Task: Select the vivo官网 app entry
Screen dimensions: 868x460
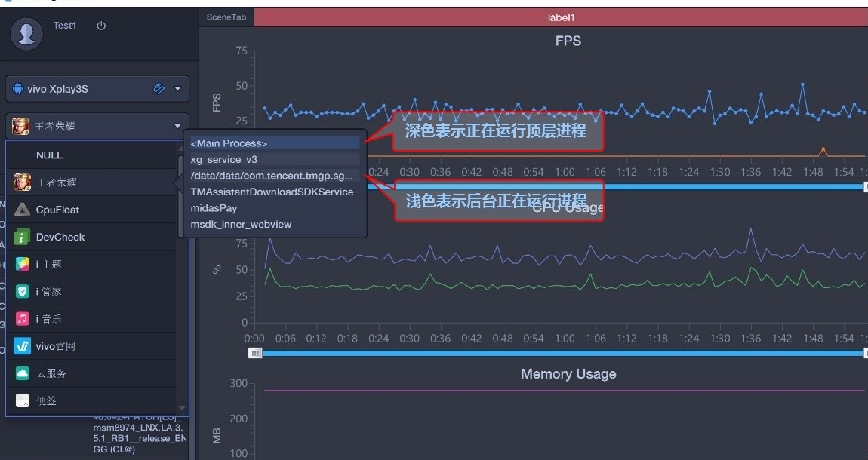Action: [x=91, y=346]
